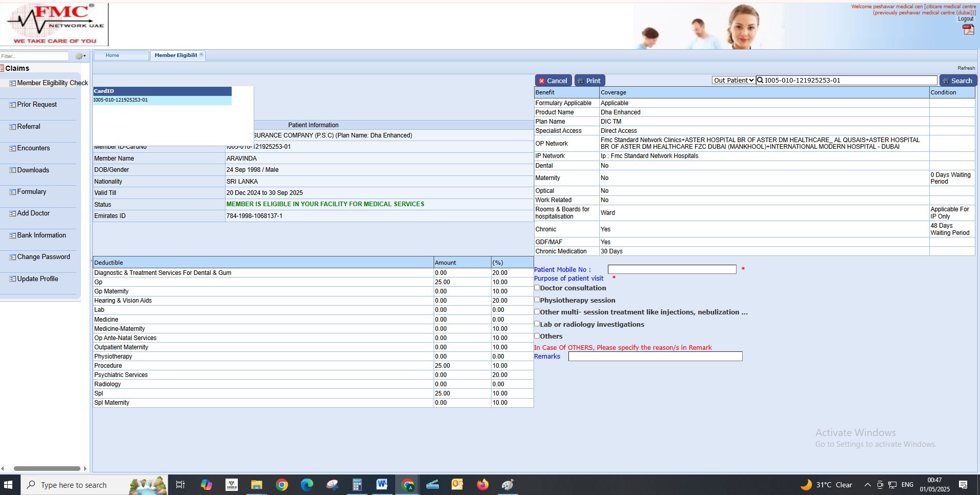The image size is (980, 495).
Task: Close the Member Eligibility tab
Action: (x=201, y=54)
